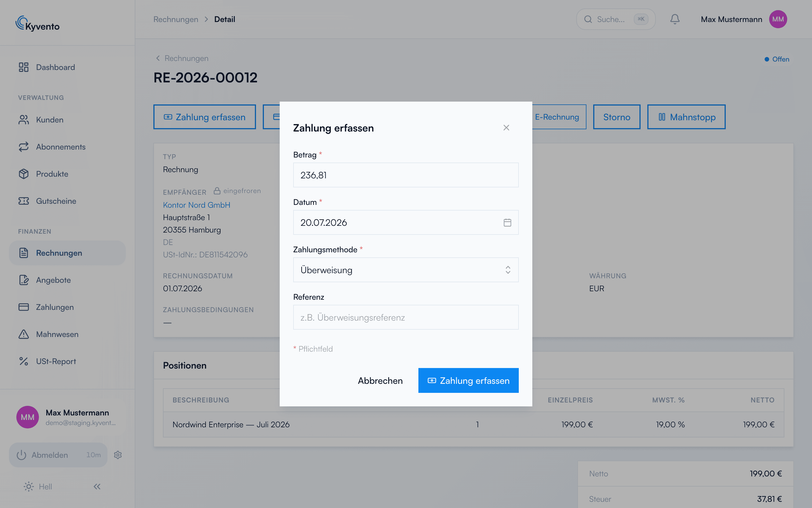Click the USt-Report percent icon
Screen dimensions: 812x508
[x=23, y=362]
